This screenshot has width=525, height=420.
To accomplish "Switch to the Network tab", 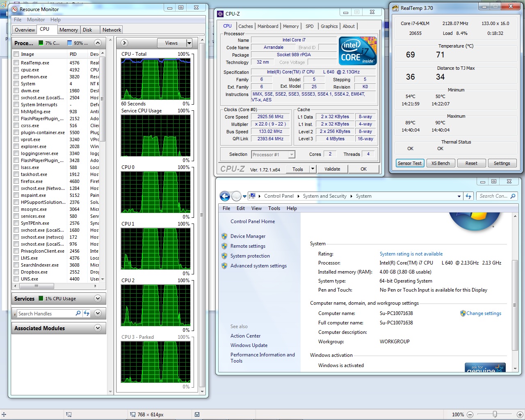I will point(112,30).
